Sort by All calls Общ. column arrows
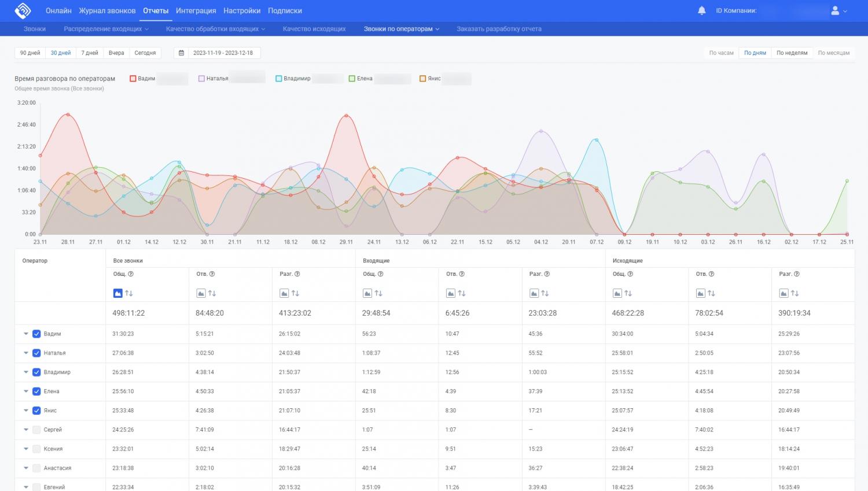 [129, 293]
